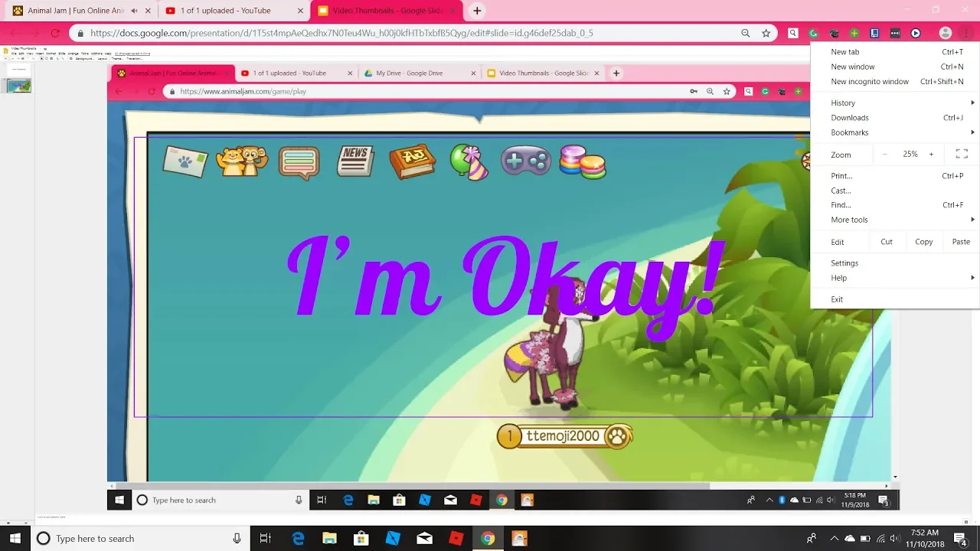The height and width of the screenshot is (551, 980).
Task: Click the Wi-Fi icon in the system tray
Action: 881,538
